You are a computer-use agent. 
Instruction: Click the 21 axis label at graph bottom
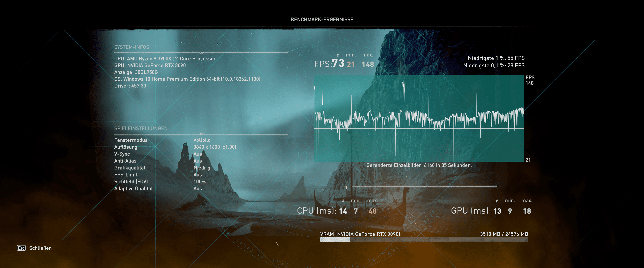tap(528, 160)
